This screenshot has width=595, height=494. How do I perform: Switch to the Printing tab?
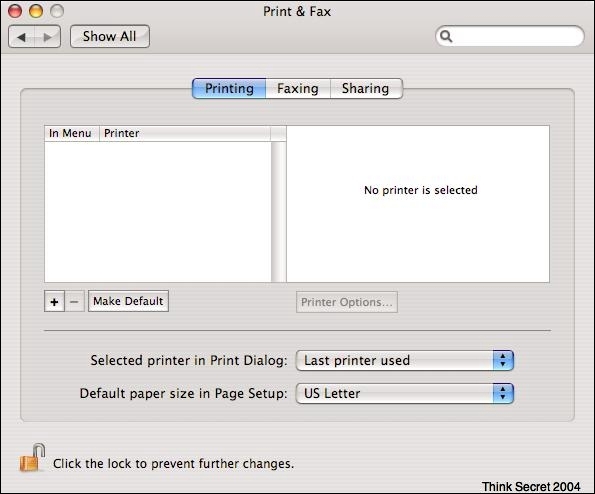tap(229, 88)
